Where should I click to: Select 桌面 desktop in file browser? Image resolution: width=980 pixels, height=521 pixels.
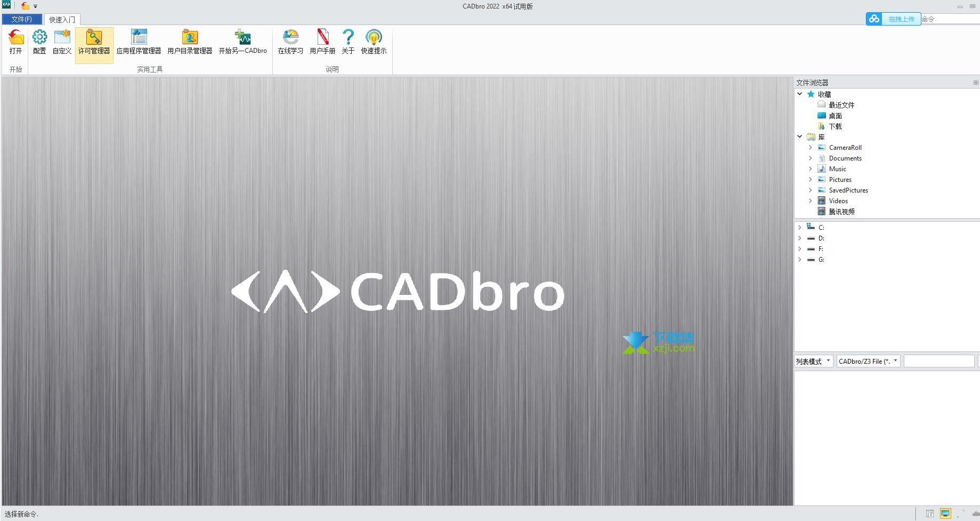tap(830, 116)
